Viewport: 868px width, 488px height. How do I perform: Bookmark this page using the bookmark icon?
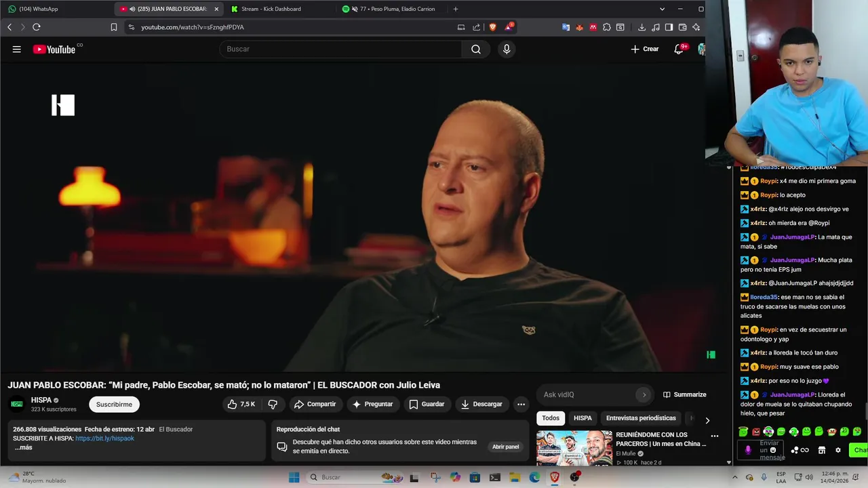[x=114, y=27]
